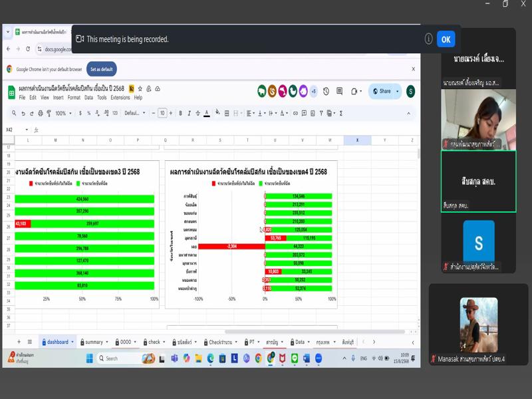
Task: Open the text color picker
Action: point(207,113)
